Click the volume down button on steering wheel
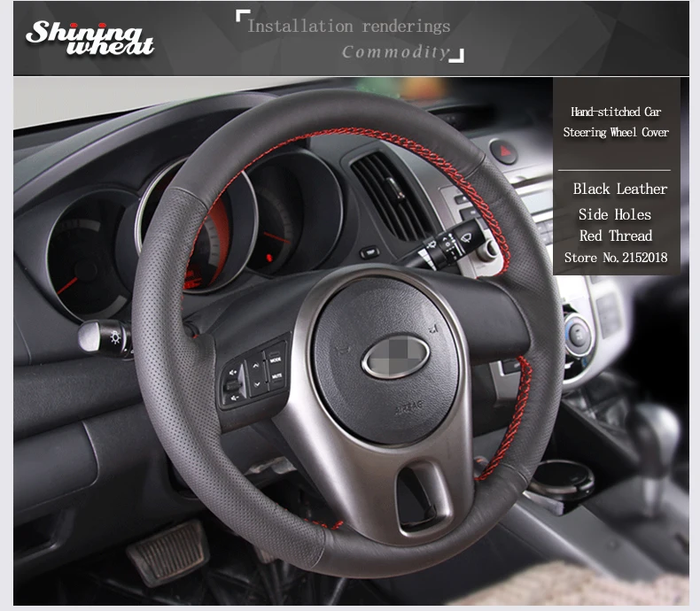Image resolution: width=700 pixels, height=611 pixels. [x=236, y=397]
